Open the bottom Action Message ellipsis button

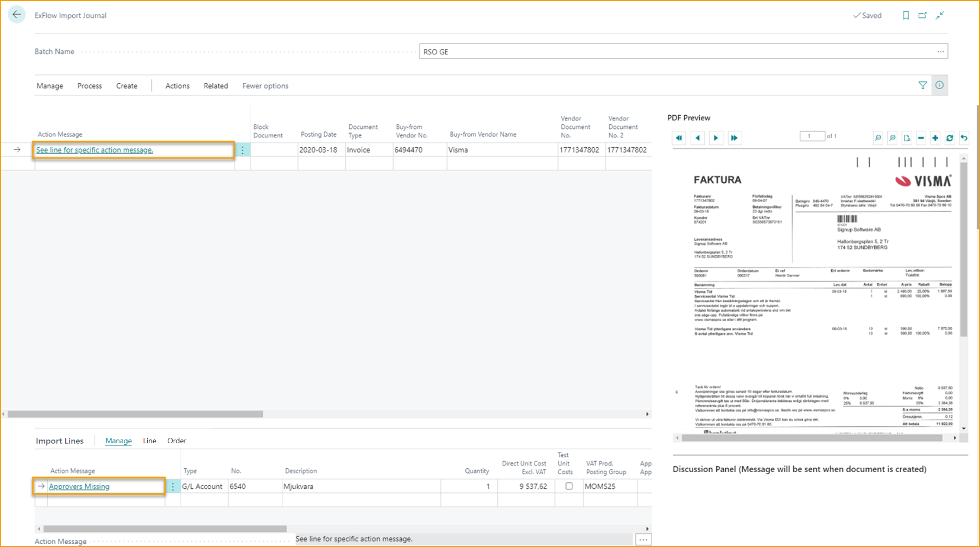[x=643, y=539]
